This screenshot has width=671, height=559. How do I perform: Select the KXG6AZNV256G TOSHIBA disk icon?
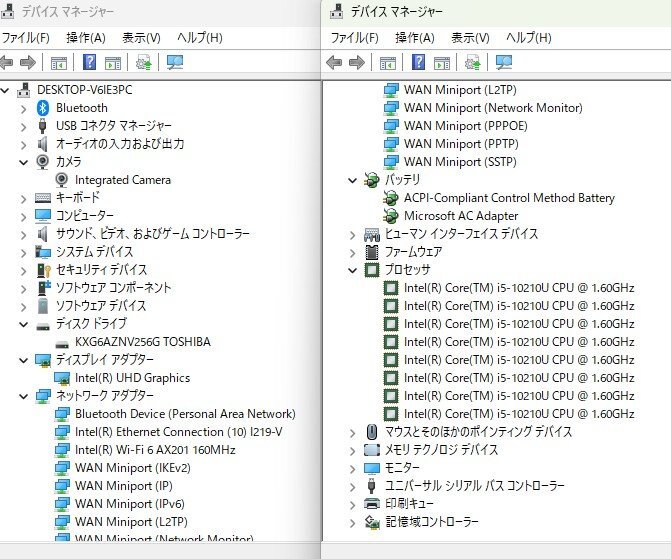[x=62, y=344]
